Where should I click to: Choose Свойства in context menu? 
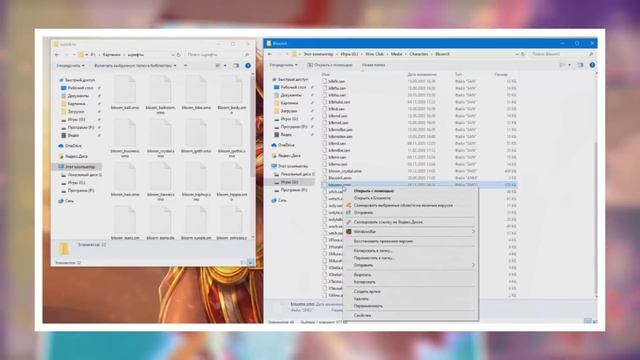(410, 316)
